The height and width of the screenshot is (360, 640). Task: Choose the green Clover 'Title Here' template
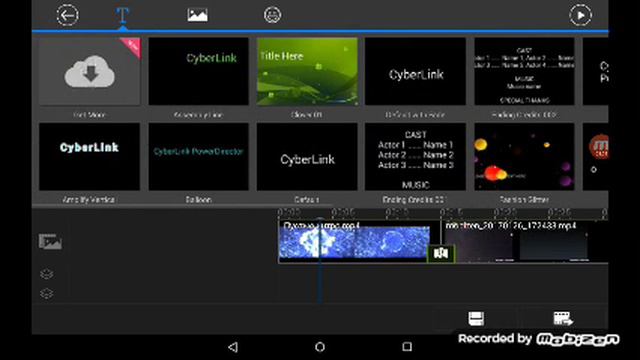[307, 71]
